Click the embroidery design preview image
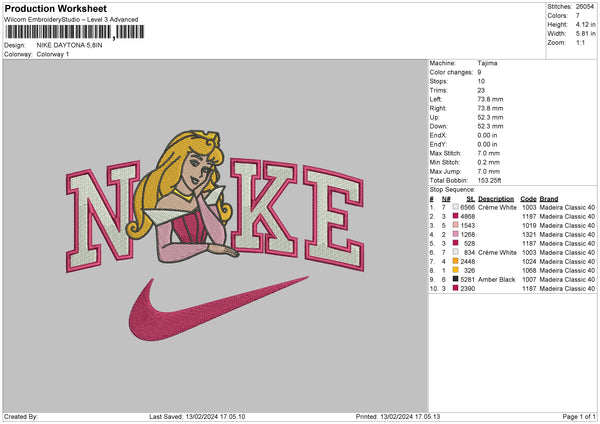The width and height of the screenshot is (600, 424). (x=215, y=236)
